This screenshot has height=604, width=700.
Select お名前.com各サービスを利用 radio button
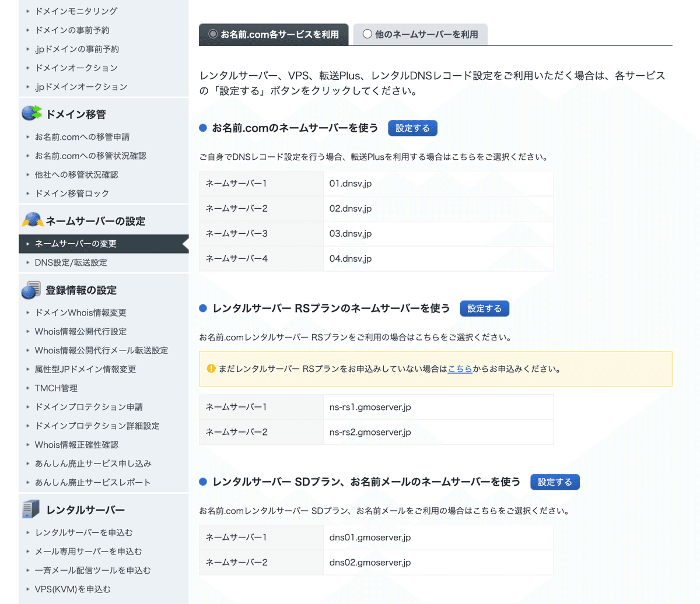tap(213, 34)
